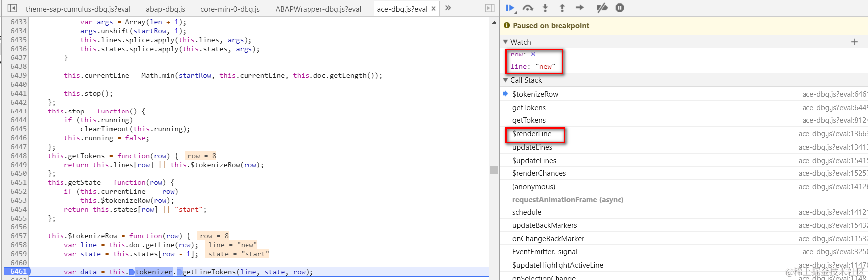This screenshot has height=280, width=868.
Task: Set breakpoint on line number 6443
Action: (18, 112)
